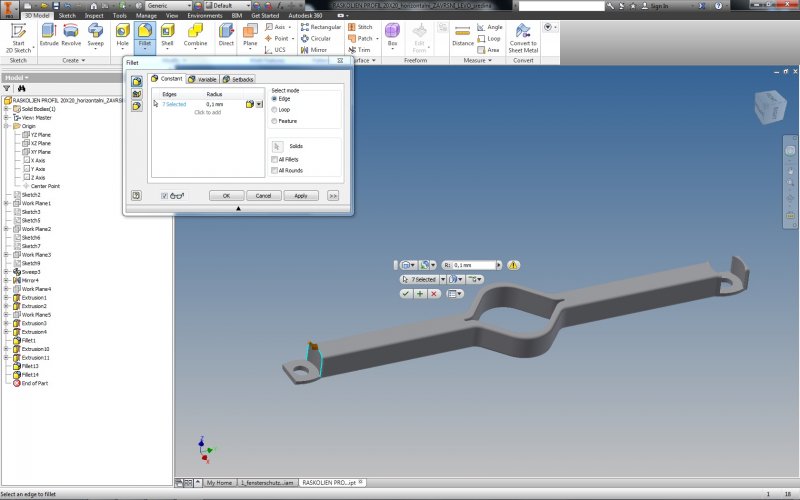The image size is (800, 500).
Task: Enable All Rounds checkbox
Action: pyautogui.click(x=274, y=170)
